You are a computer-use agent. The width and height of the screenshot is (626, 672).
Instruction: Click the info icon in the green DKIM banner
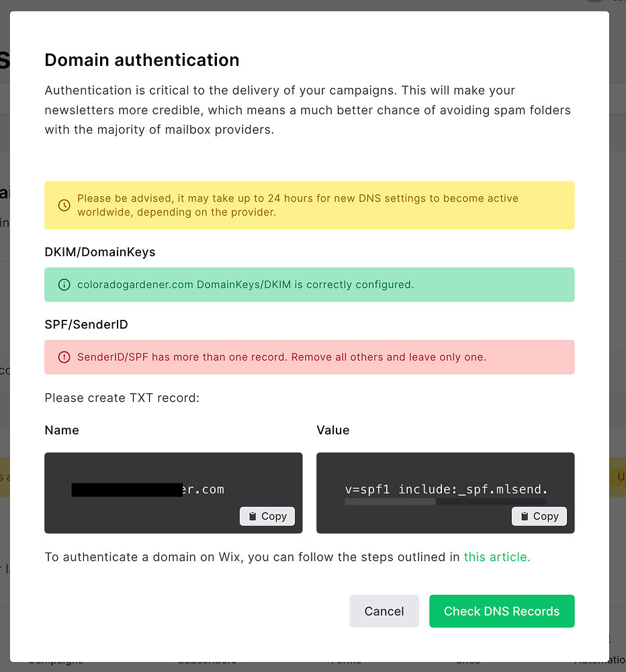pyautogui.click(x=64, y=284)
